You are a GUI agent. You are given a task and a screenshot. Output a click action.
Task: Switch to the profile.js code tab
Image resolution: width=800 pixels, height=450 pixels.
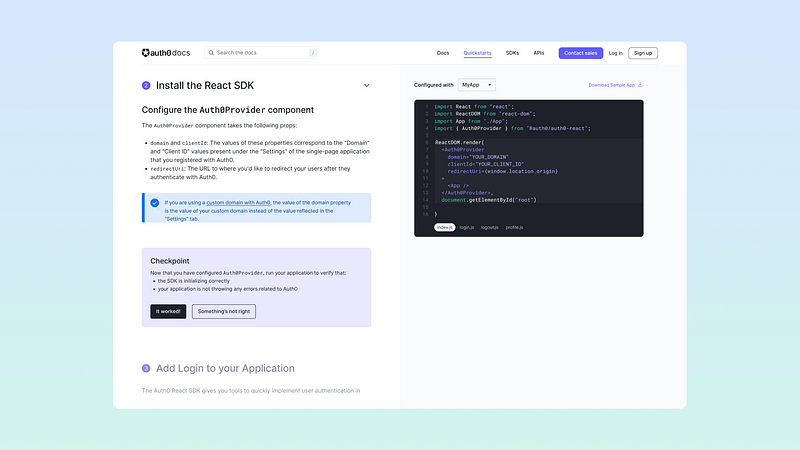pos(514,228)
